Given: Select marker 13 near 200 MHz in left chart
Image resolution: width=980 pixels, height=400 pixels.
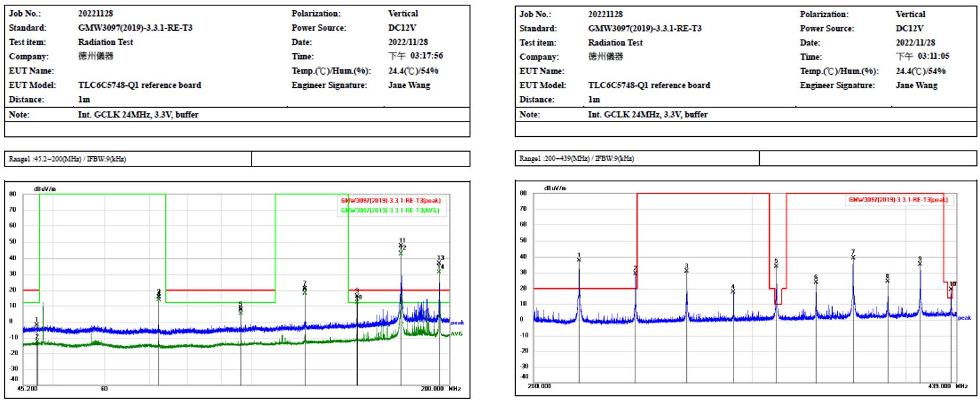Looking at the screenshot, I should pyautogui.click(x=439, y=263).
